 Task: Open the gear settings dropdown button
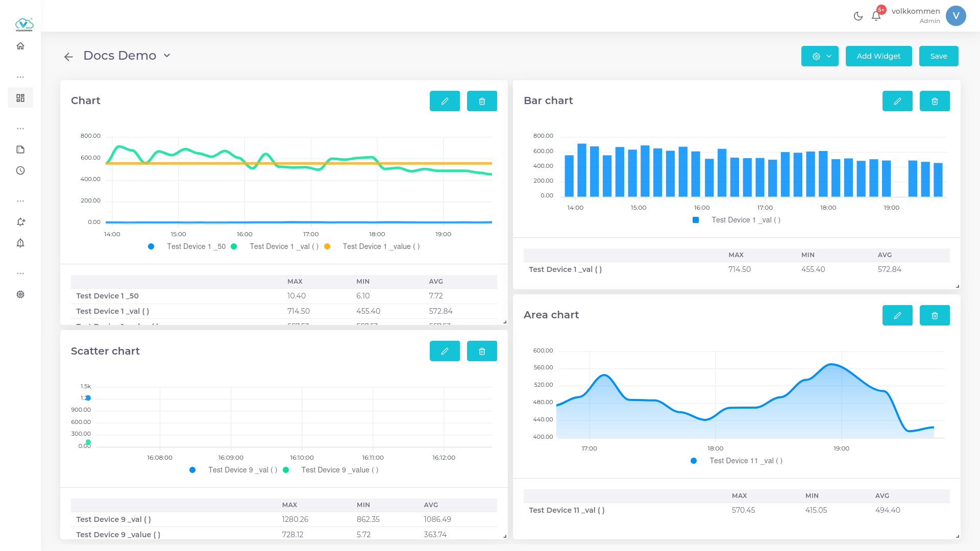819,56
